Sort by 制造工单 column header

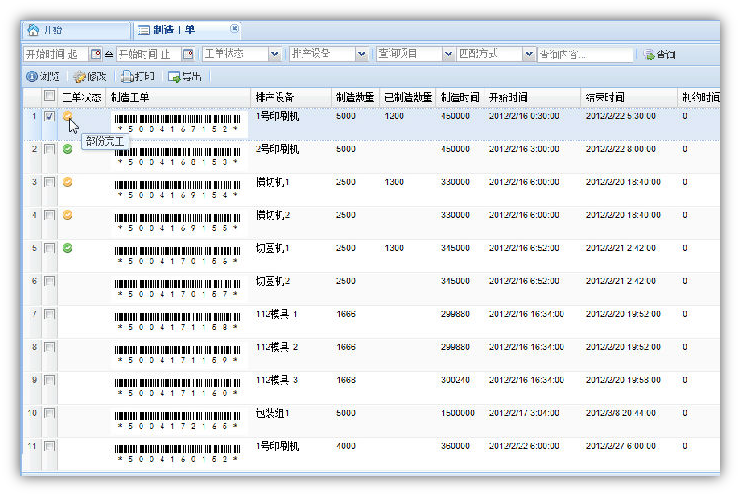[178, 98]
